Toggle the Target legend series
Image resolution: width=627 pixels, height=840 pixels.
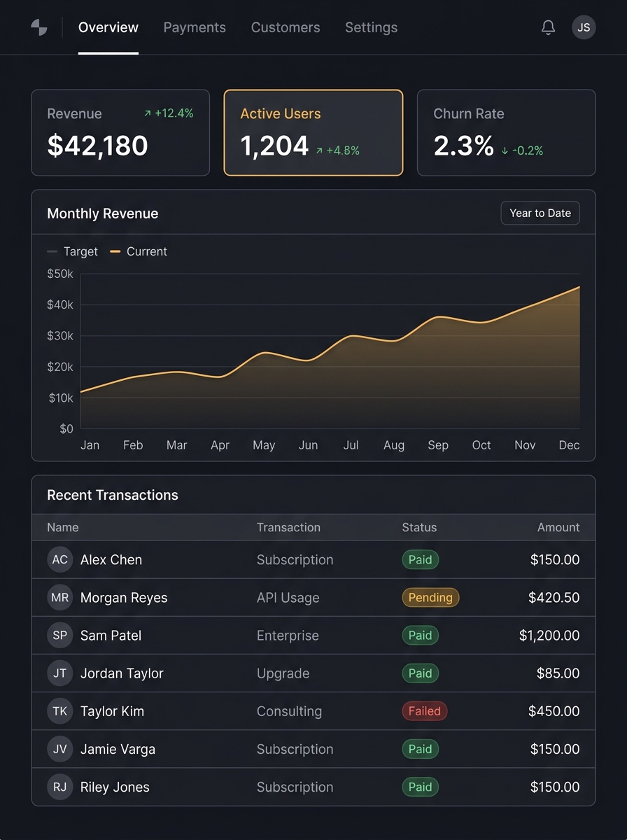[x=73, y=251]
